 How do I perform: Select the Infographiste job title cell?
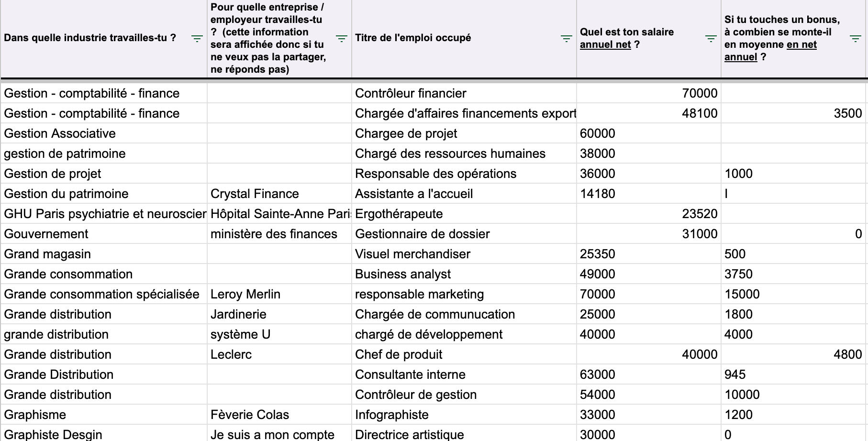click(x=464, y=415)
